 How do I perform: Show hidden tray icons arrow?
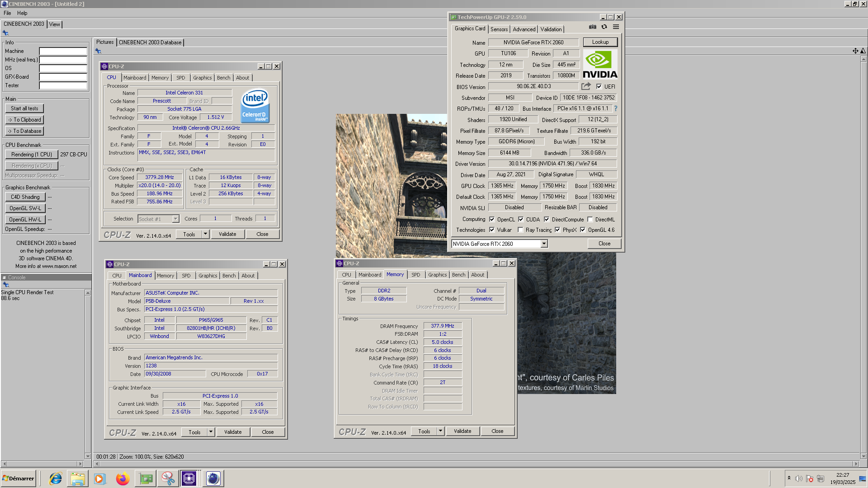tap(789, 478)
